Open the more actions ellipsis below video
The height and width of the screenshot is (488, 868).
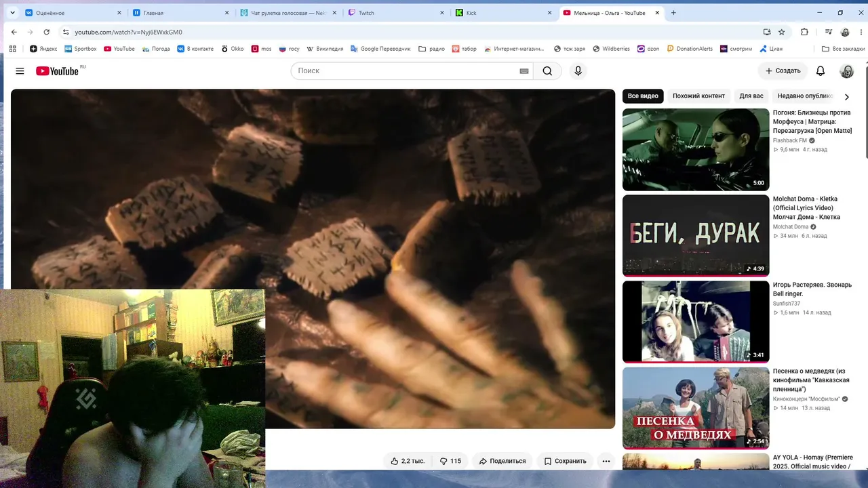[x=606, y=461]
